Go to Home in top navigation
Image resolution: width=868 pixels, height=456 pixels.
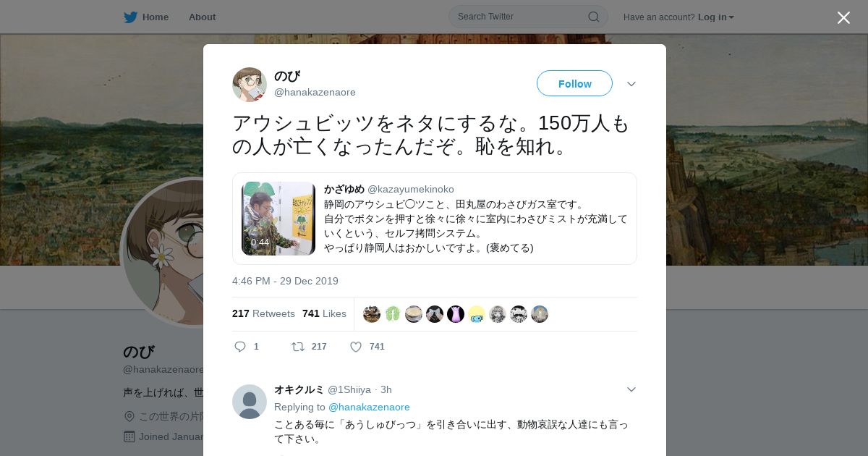(156, 17)
